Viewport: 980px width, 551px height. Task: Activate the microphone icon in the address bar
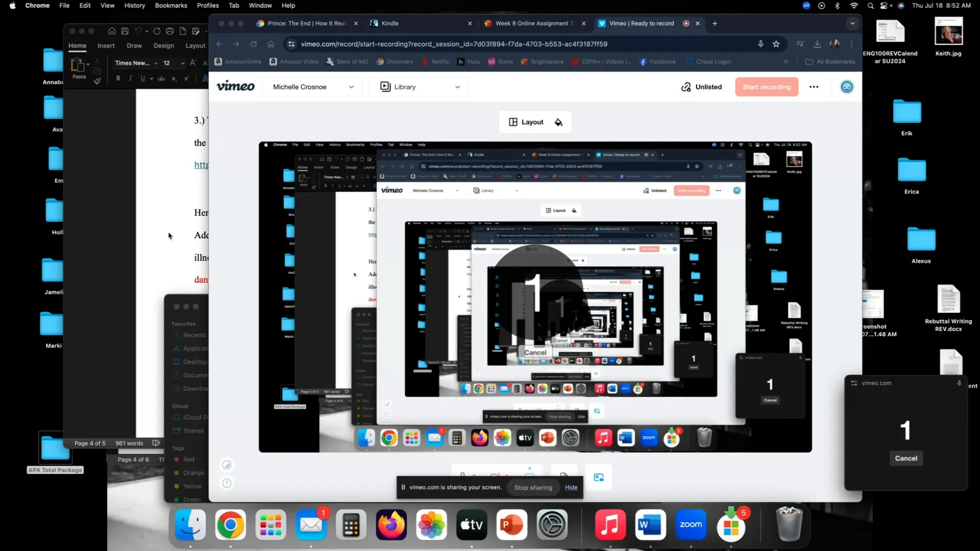coord(761,44)
